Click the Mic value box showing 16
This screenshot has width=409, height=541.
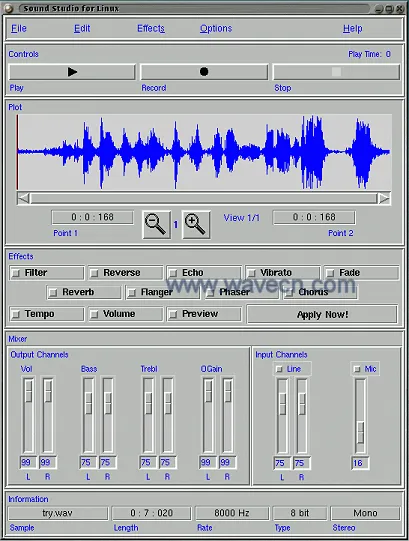(x=360, y=463)
